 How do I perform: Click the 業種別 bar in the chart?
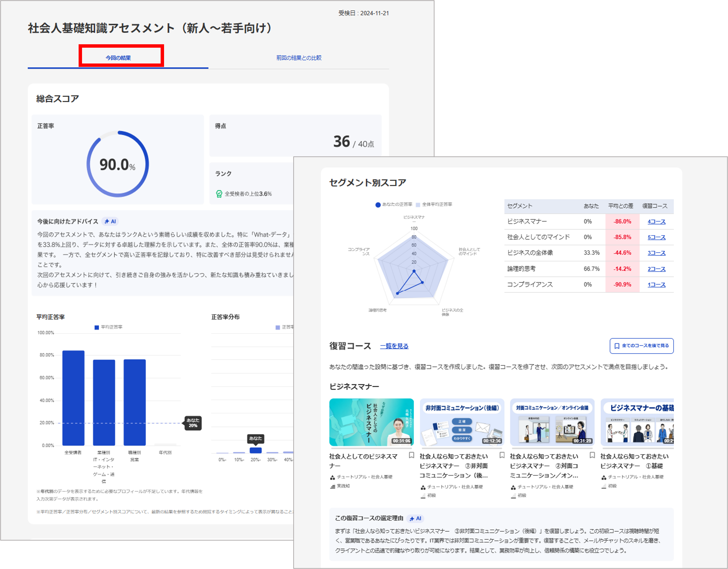tap(104, 402)
